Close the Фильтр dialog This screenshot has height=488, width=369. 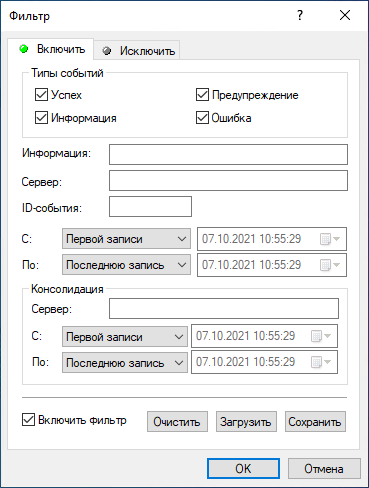point(345,15)
